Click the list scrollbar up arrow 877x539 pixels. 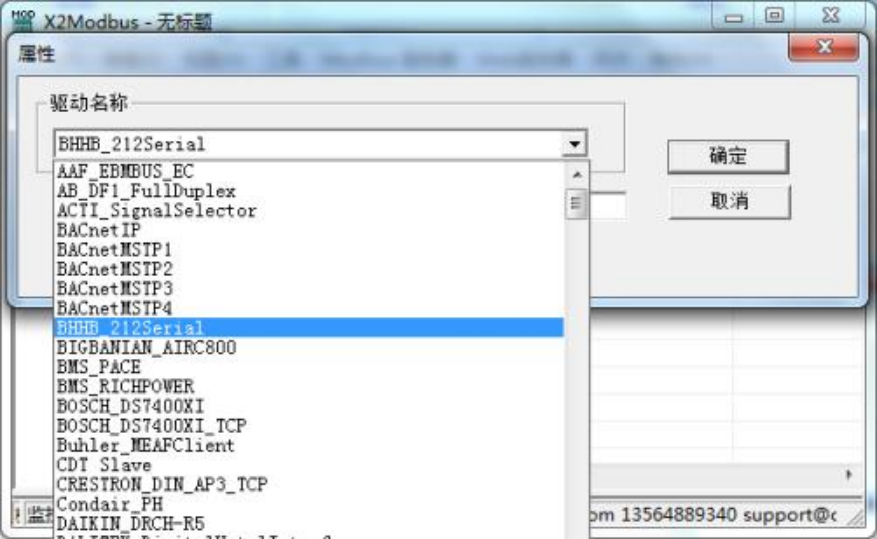[577, 175]
